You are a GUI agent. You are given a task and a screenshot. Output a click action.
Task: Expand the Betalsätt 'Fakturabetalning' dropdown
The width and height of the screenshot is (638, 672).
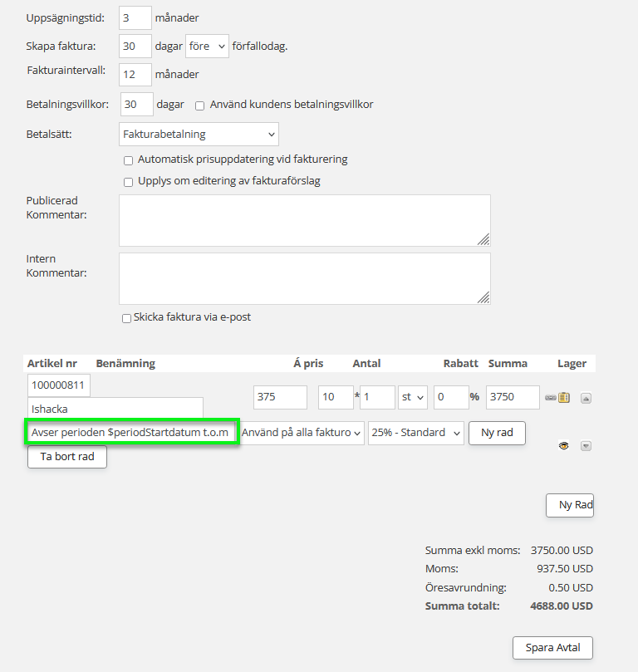pos(199,134)
